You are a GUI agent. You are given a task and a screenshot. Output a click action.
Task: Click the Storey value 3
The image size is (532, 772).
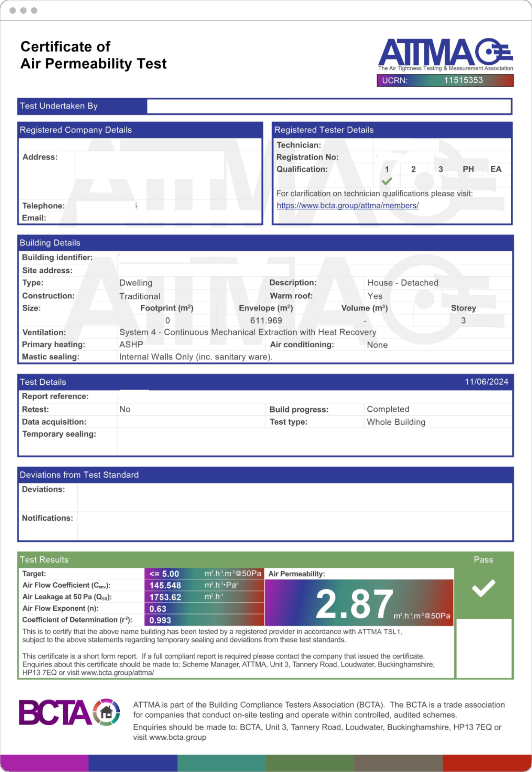463,320
